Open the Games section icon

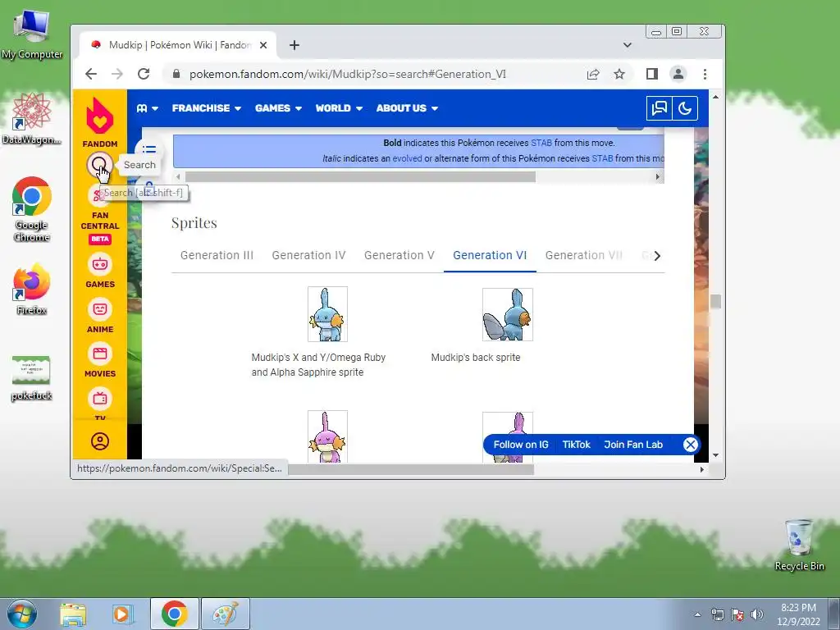[100, 264]
